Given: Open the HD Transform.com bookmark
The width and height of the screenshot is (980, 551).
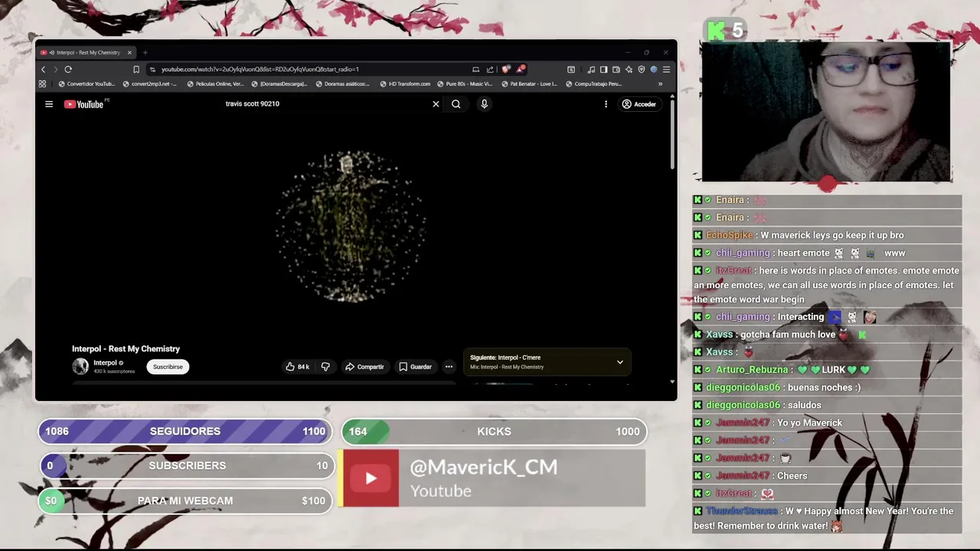Looking at the screenshot, I should [405, 84].
